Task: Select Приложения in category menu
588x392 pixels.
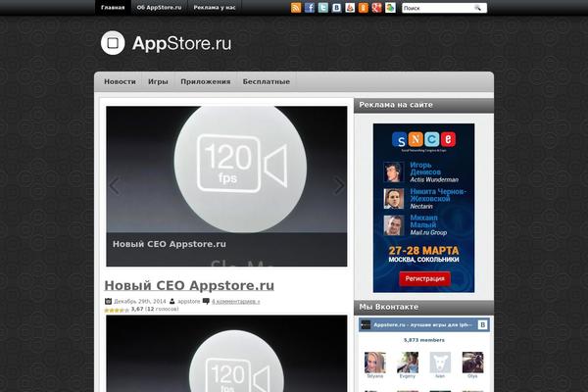Action: tap(206, 81)
